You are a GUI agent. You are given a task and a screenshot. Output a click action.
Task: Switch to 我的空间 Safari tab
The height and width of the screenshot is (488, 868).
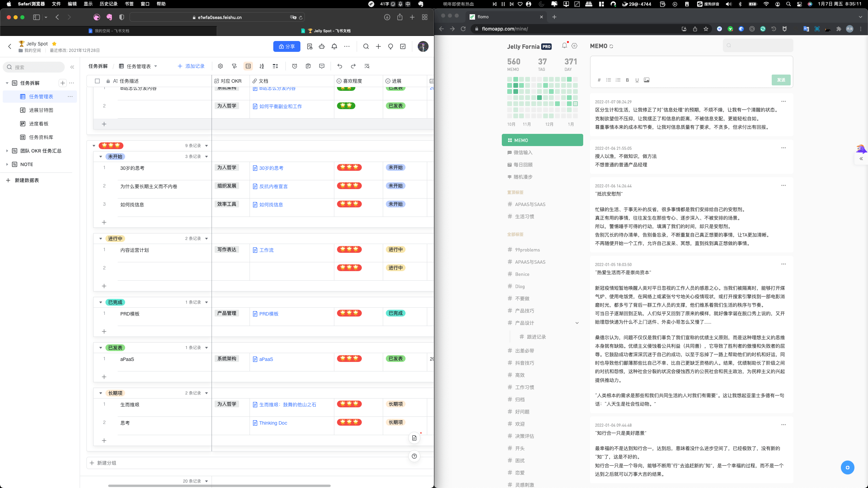point(108,31)
